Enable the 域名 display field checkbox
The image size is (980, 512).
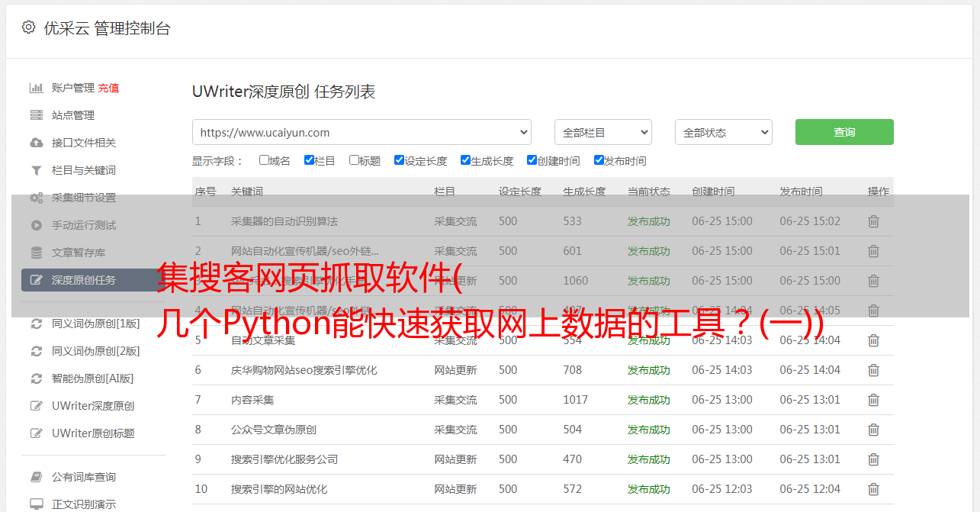pyautogui.click(x=264, y=160)
